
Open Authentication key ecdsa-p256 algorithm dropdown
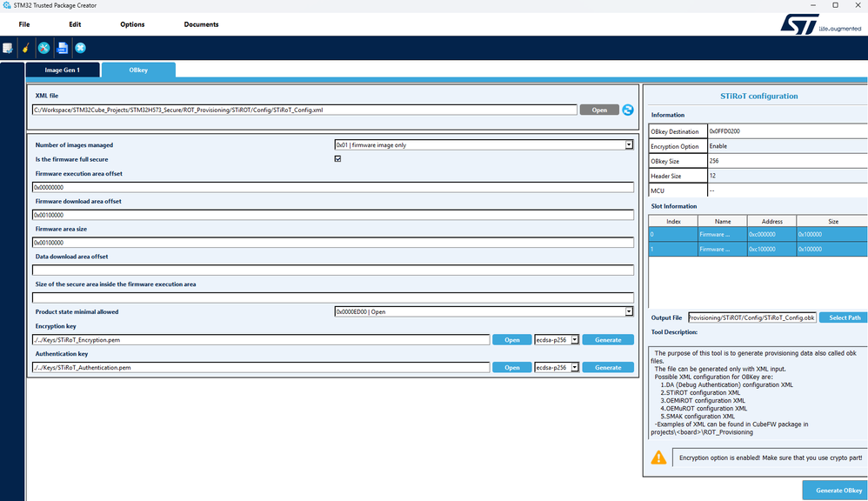coord(575,368)
